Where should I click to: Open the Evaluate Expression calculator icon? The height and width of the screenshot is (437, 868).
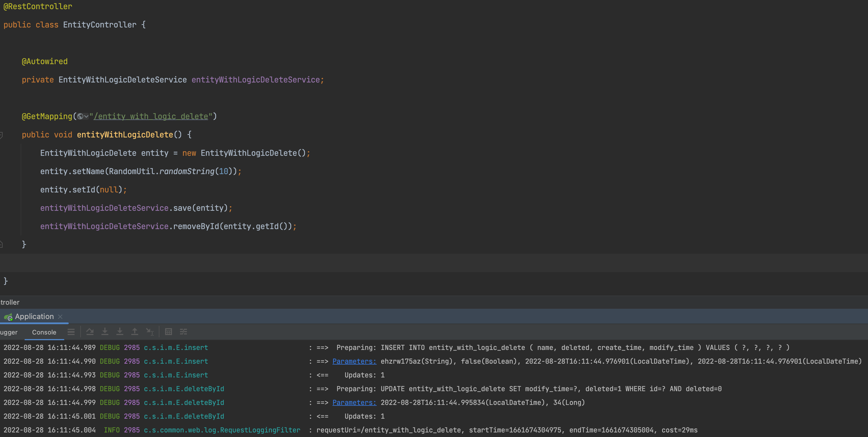coord(169,332)
